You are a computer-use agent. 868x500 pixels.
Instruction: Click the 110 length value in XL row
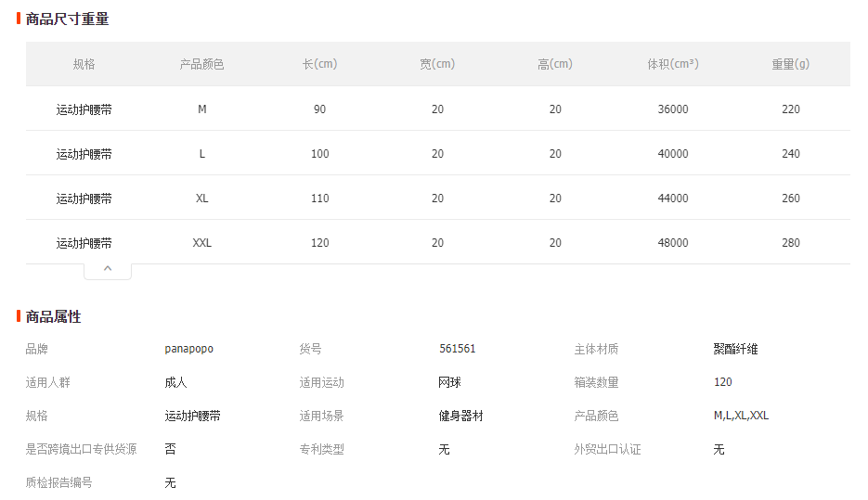pos(319,198)
